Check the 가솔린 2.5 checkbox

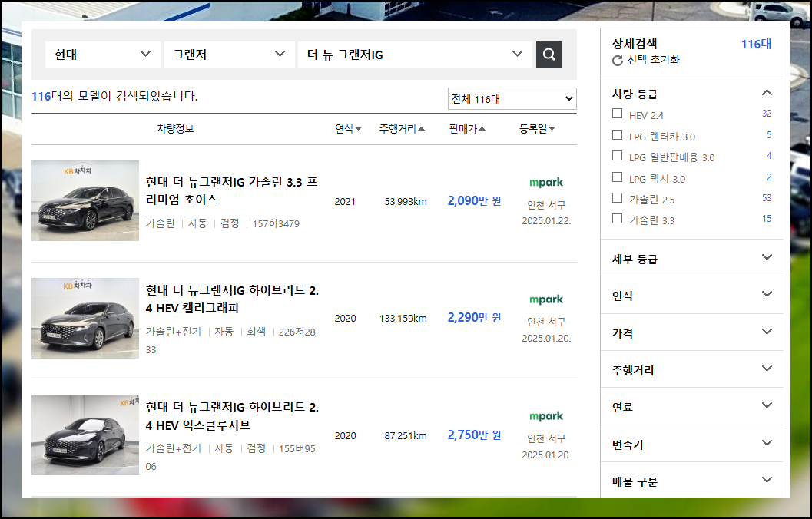point(618,197)
